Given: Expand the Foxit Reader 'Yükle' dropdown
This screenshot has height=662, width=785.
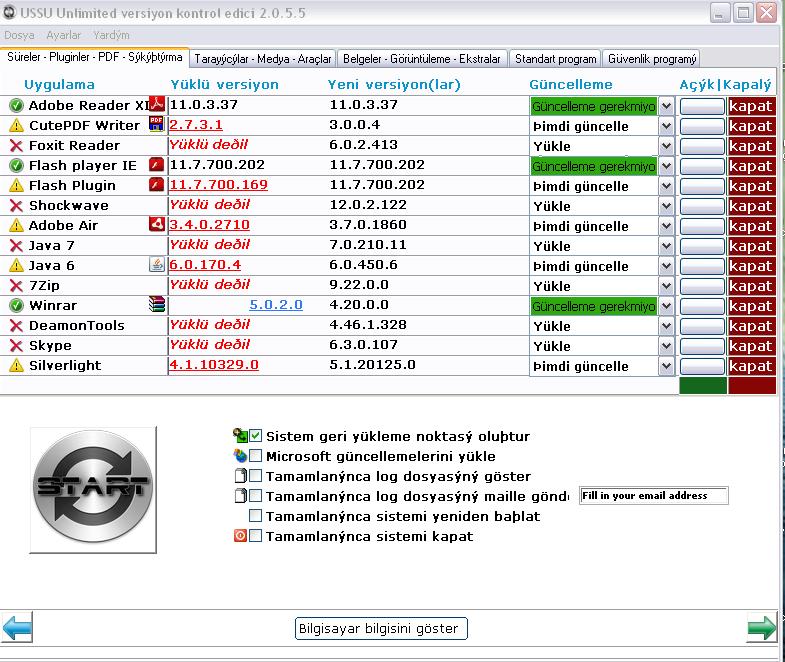Looking at the screenshot, I should 666,146.
